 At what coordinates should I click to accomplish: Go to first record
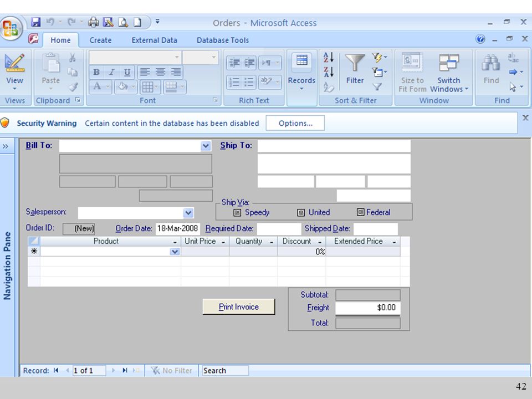pos(55,370)
